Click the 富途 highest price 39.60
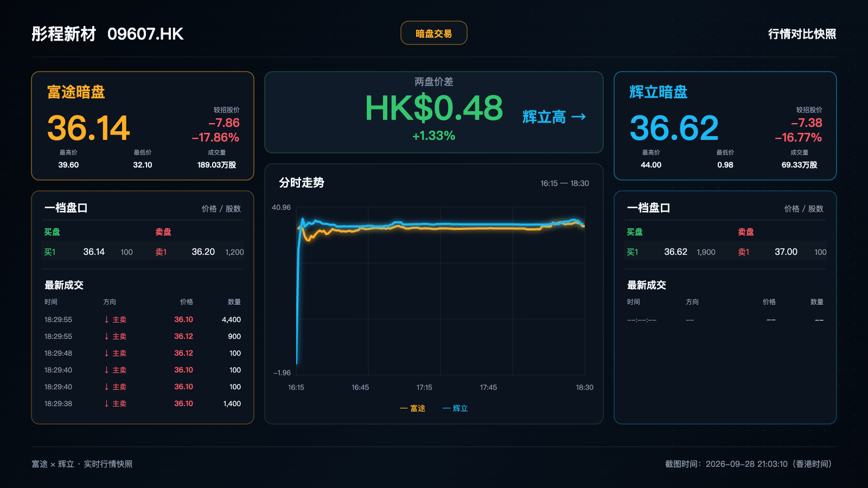 tap(68, 165)
